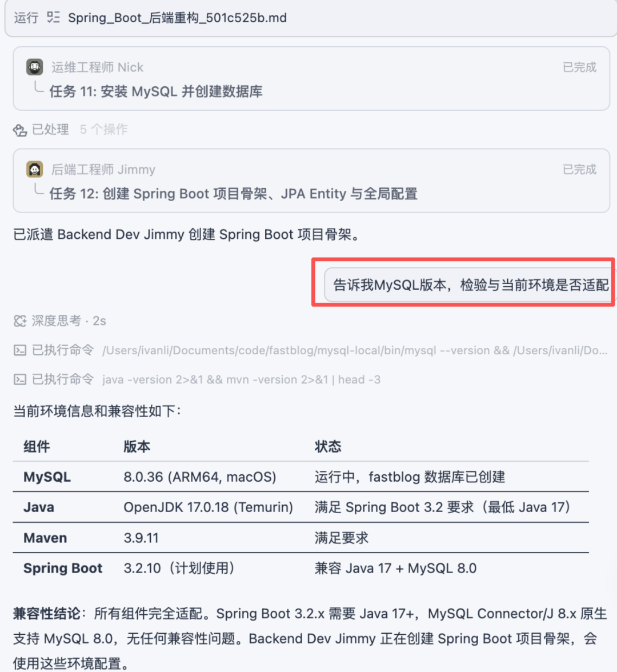617x672 pixels.
Task: Select the 告诉我MySQL版本 user message bubble
Action: click(x=470, y=285)
